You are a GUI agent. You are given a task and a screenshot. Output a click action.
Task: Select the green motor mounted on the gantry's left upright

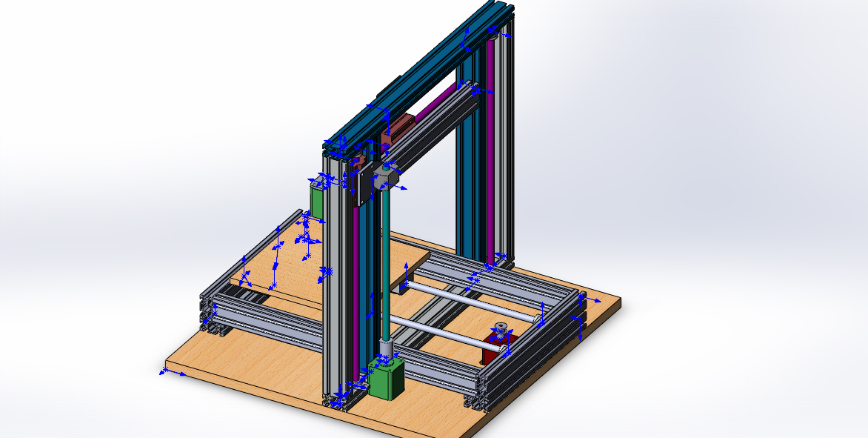coord(317,202)
